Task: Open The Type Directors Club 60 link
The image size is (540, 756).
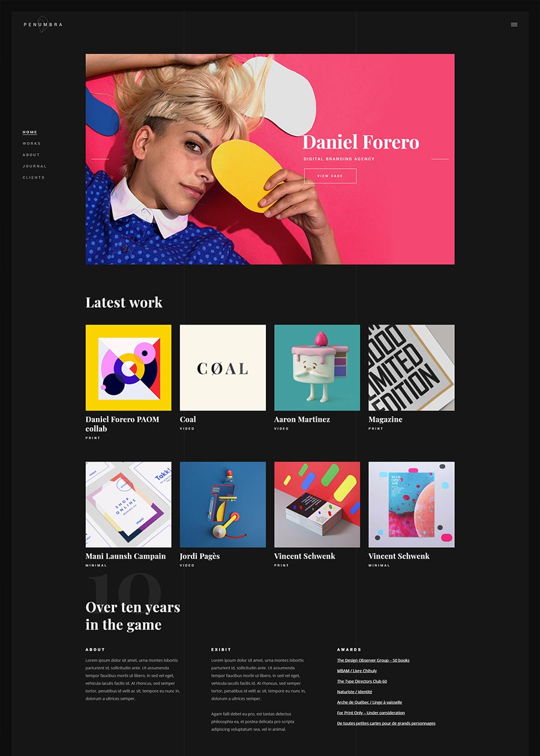Action: [362, 682]
